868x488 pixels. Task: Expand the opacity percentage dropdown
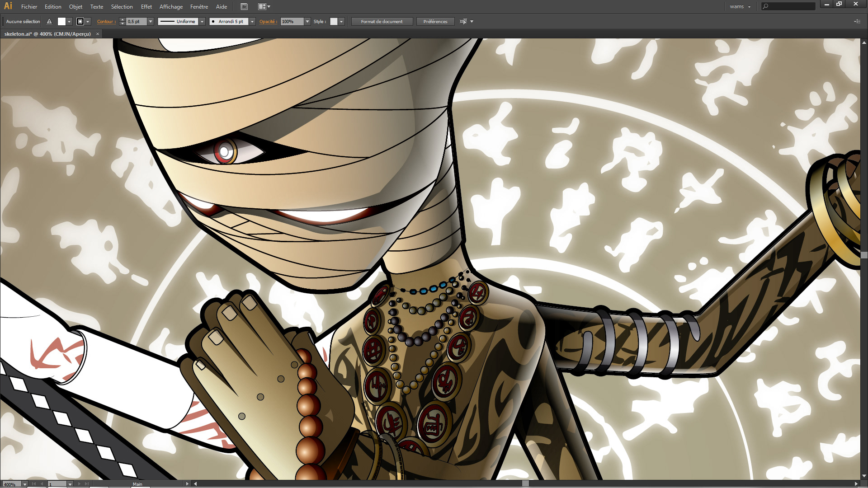coord(307,22)
